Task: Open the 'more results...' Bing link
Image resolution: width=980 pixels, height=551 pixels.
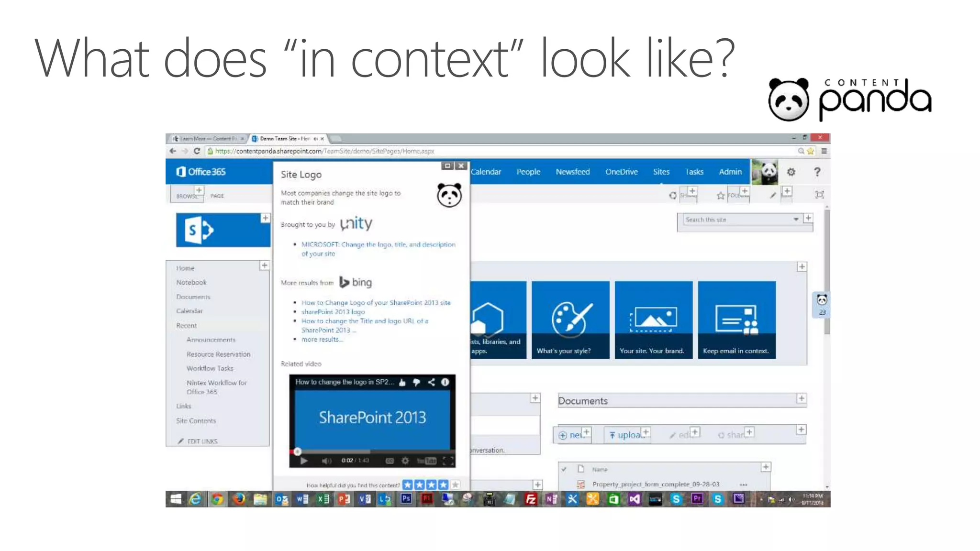Action: click(x=322, y=339)
